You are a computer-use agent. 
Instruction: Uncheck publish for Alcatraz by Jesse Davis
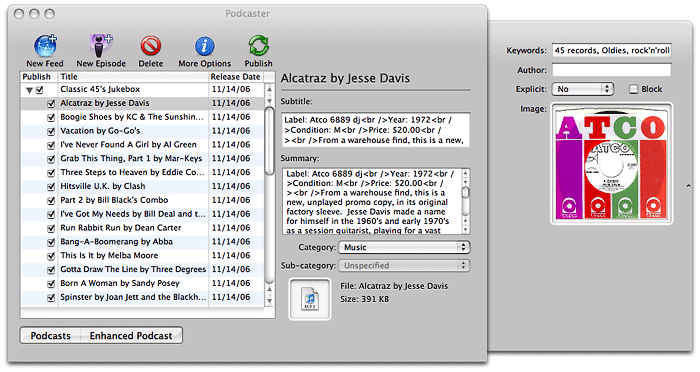point(51,104)
